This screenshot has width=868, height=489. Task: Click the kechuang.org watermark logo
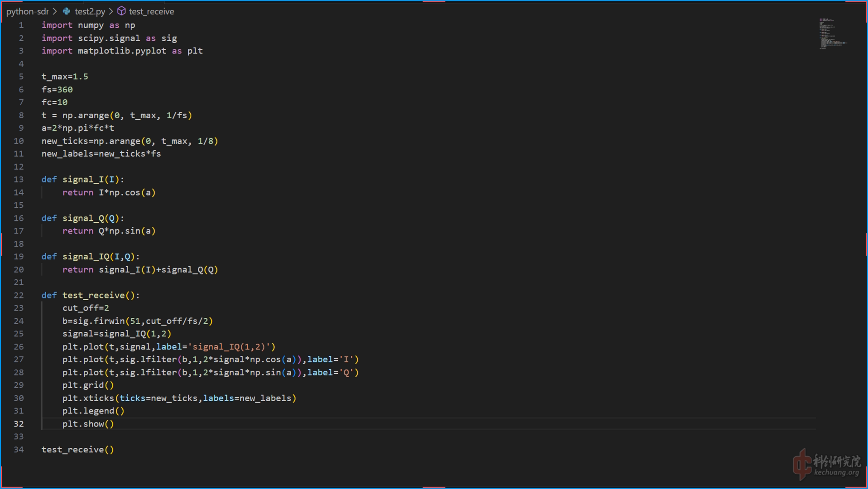[826, 464]
